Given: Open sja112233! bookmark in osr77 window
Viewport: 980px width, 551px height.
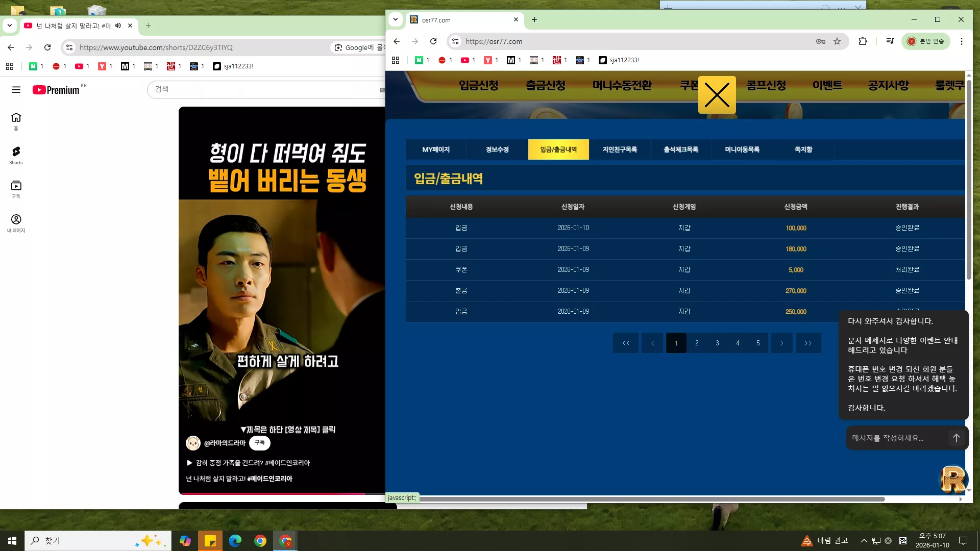Looking at the screenshot, I should (x=619, y=60).
